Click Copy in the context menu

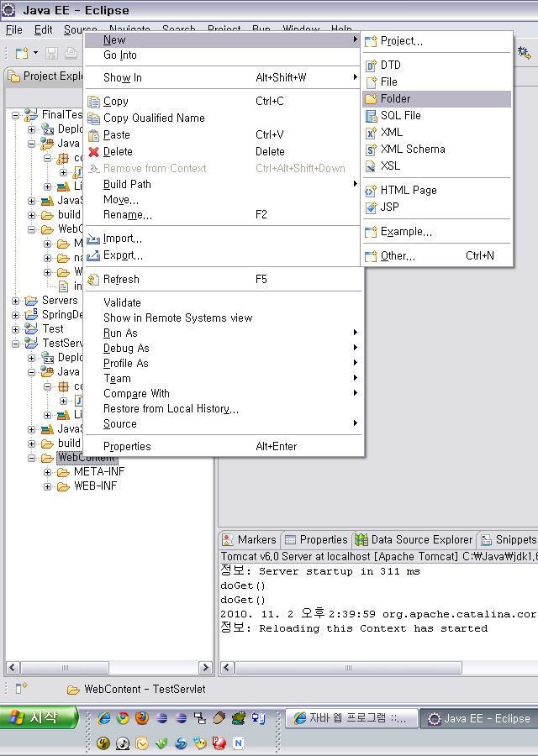pyautogui.click(x=223, y=102)
